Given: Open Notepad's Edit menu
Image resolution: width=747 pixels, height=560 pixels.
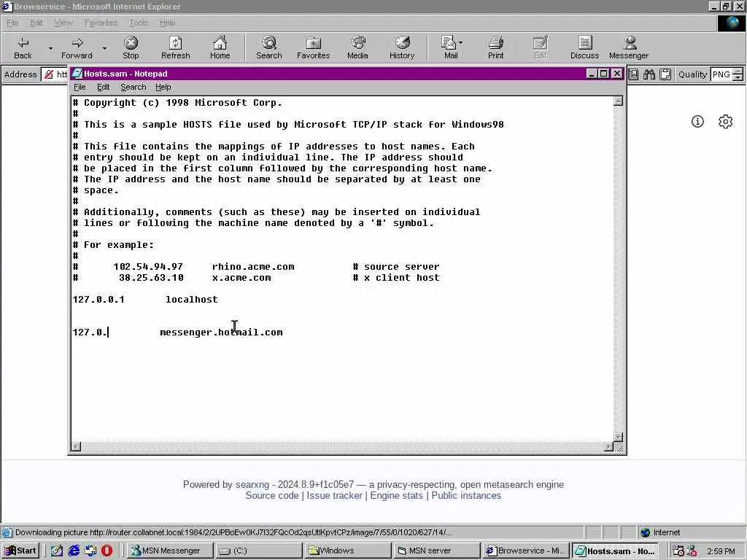Looking at the screenshot, I should [x=103, y=87].
